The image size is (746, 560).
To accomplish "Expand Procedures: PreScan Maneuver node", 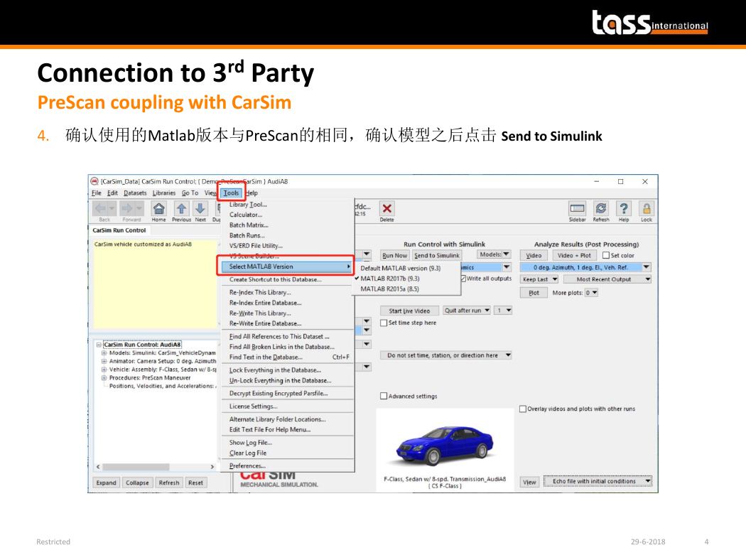I will coord(104,378).
